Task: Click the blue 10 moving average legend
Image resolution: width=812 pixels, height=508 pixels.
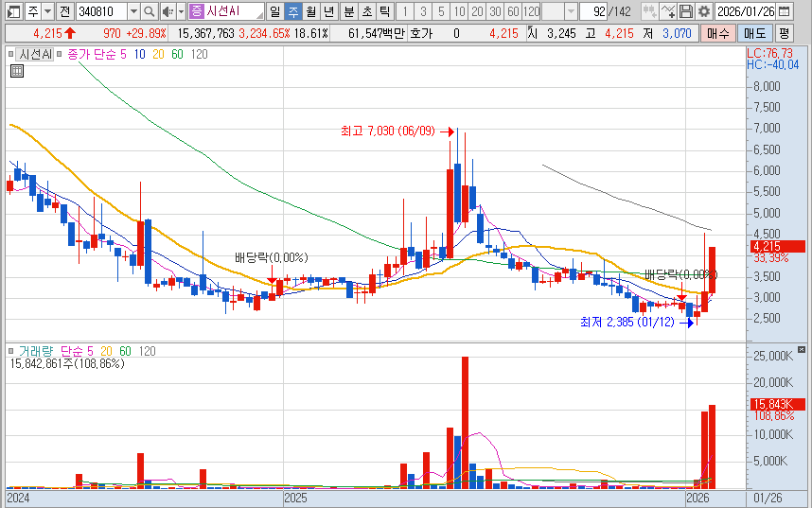Action: pyautogui.click(x=140, y=54)
